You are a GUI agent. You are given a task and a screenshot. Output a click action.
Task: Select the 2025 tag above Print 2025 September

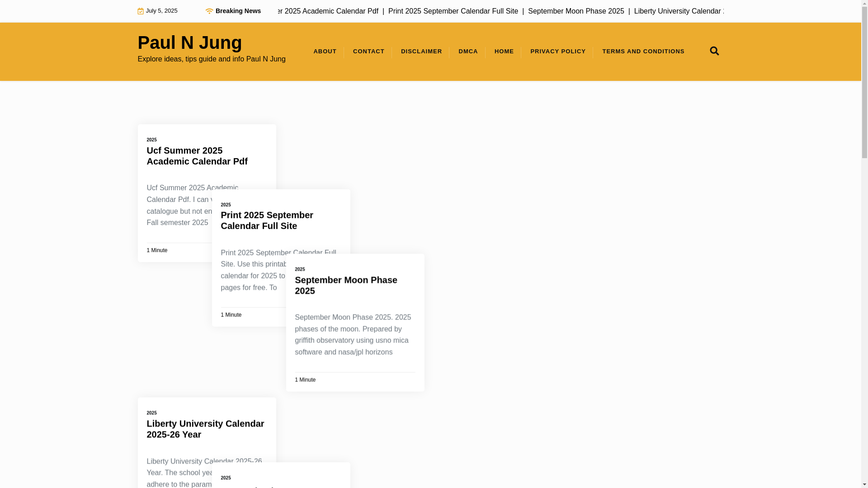click(x=226, y=205)
